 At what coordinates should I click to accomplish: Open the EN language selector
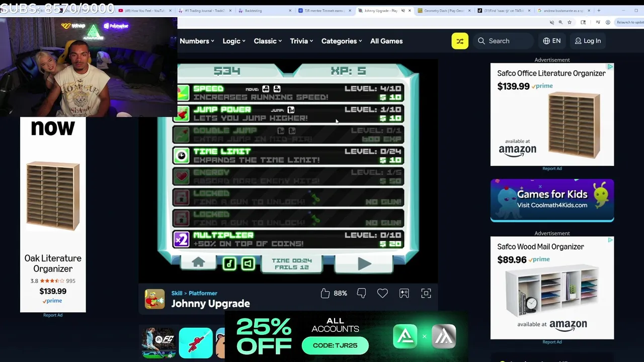552,41
